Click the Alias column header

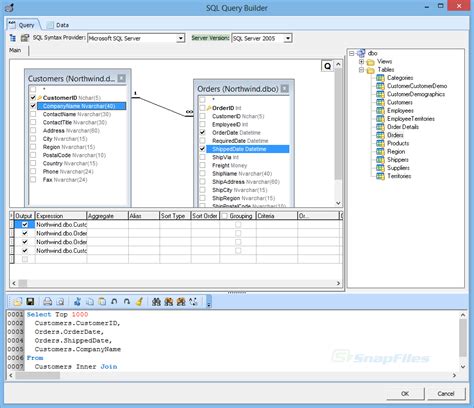tap(144, 216)
